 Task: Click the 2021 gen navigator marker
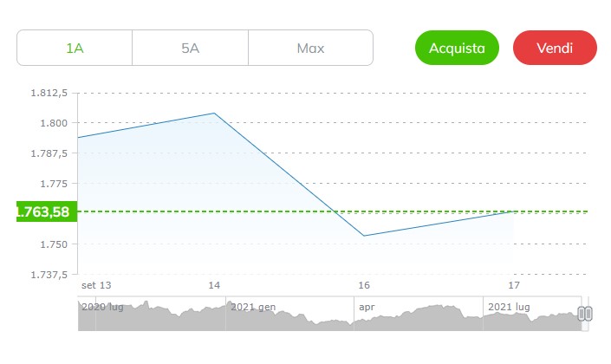coord(253,307)
